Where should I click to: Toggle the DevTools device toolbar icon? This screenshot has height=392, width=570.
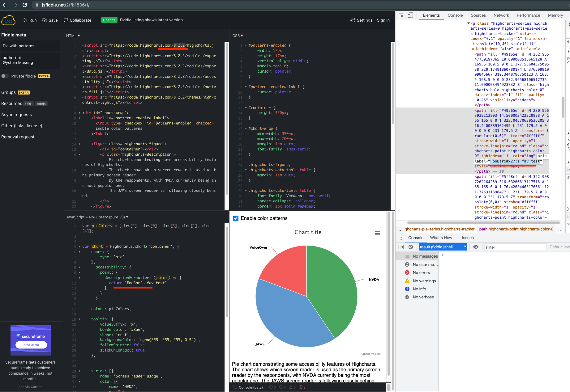click(410, 15)
